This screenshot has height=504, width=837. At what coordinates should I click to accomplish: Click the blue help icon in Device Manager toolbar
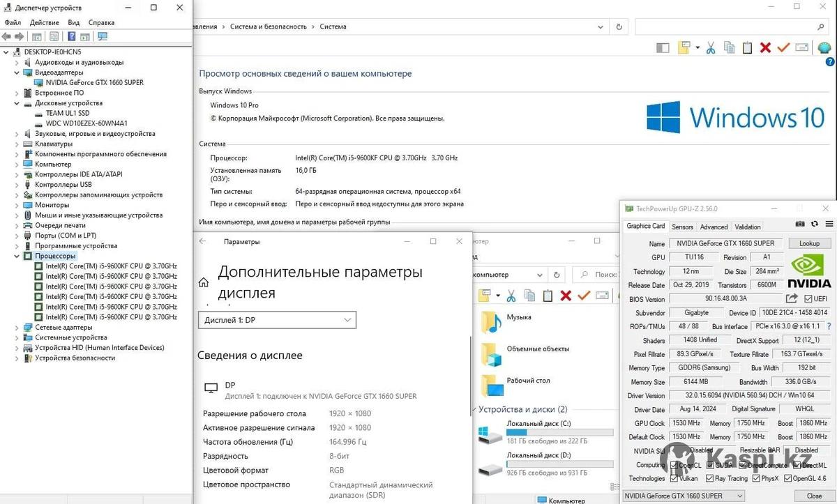[x=71, y=36]
